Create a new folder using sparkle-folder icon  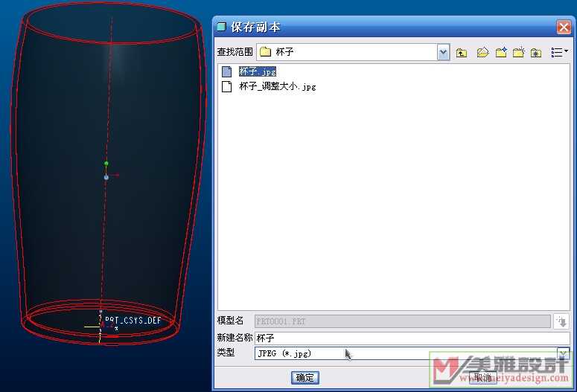point(518,53)
